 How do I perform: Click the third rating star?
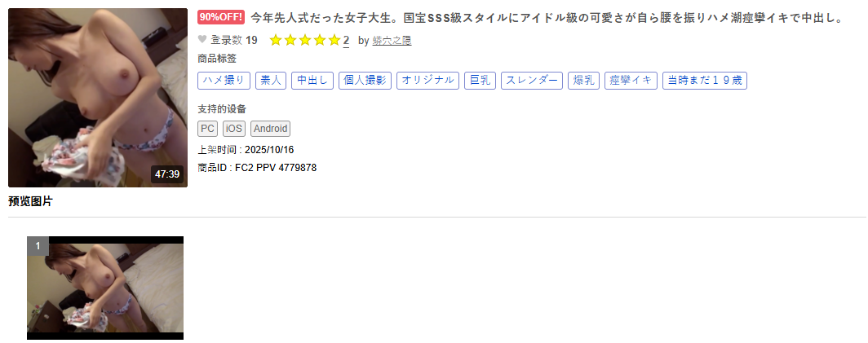(304, 40)
